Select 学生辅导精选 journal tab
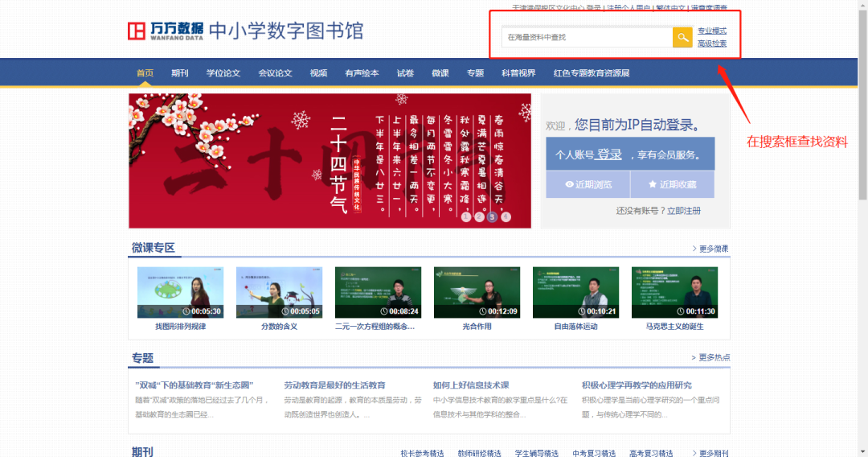The image size is (868, 457). [536, 453]
